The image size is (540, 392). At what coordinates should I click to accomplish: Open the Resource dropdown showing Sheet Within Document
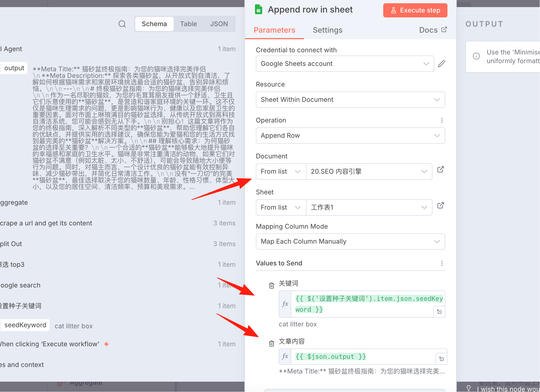point(350,100)
